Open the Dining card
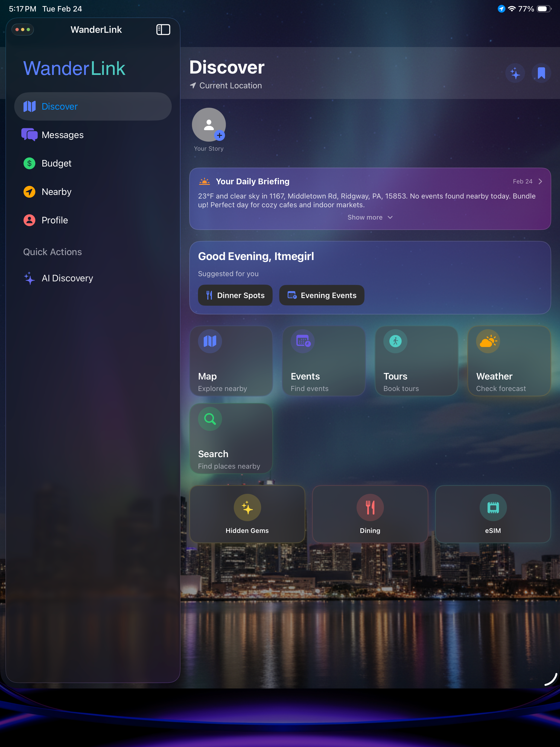Screen dimensions: 560x747 370,514
